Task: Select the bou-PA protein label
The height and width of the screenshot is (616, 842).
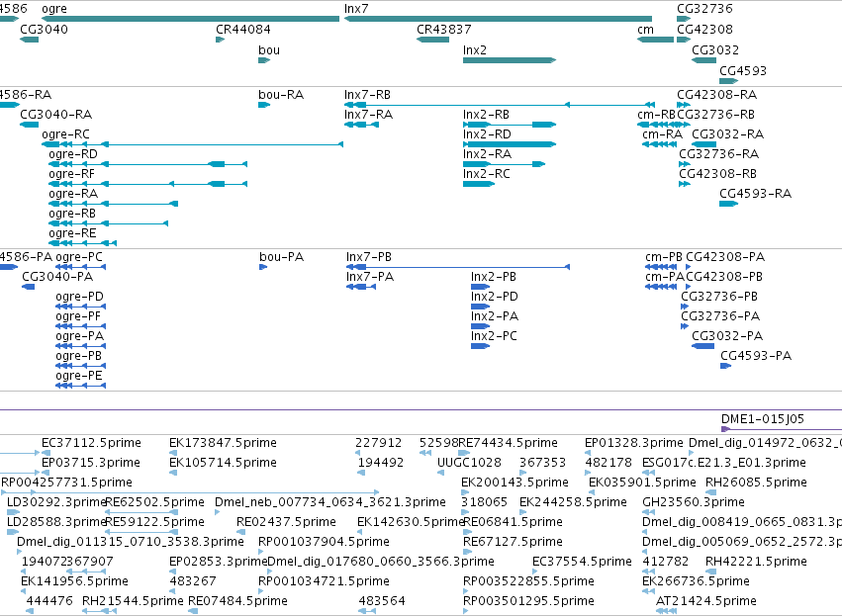Action: click(x=281, y=257)
